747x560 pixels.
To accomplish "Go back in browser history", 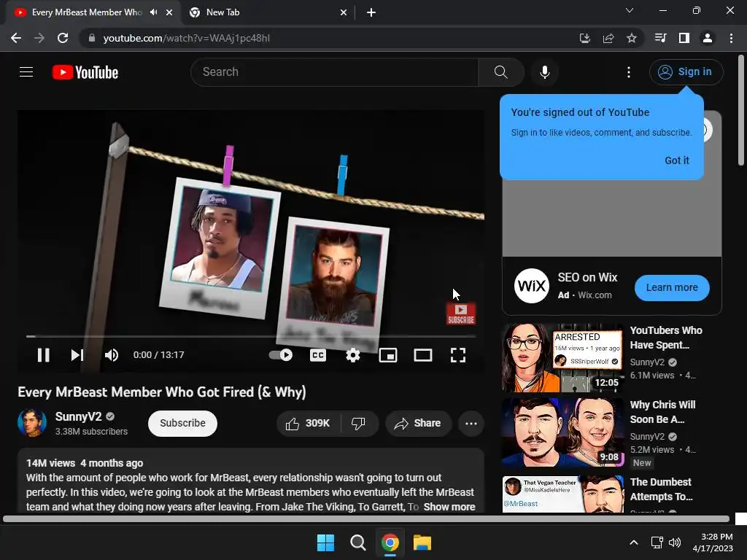I will tap(16, 38).
